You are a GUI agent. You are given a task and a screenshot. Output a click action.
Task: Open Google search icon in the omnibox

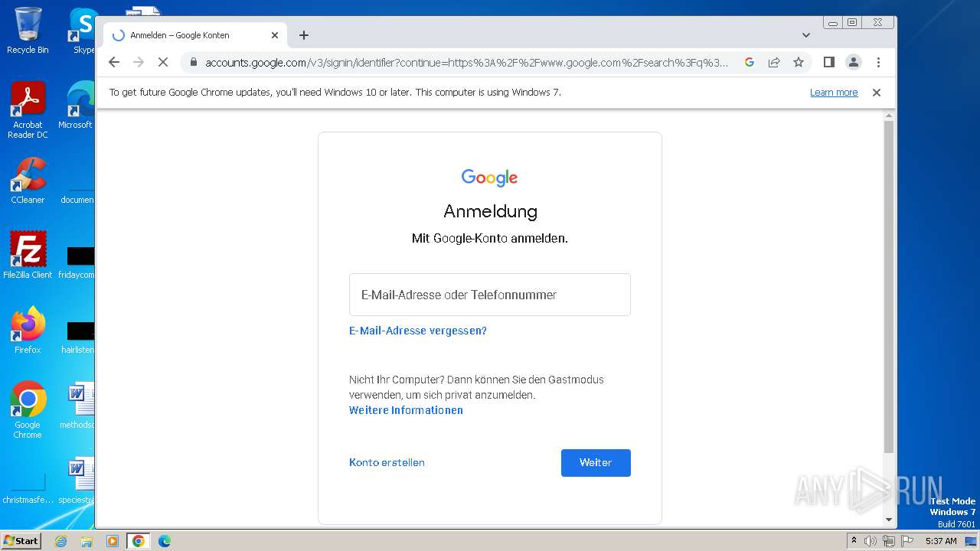[750, 62]
